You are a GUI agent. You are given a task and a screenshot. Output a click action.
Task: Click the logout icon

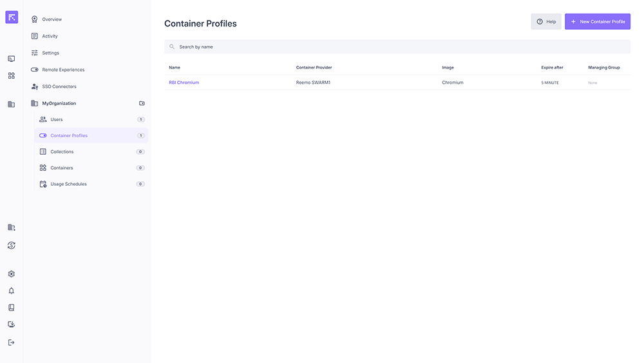[x=12, y=342]
